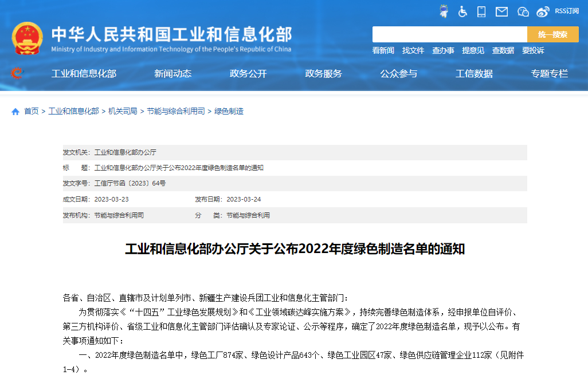Viewport: 588px width, 379px height.
Task: Go to 工信数据 navigation item
Action: click(x=474, y=73)
